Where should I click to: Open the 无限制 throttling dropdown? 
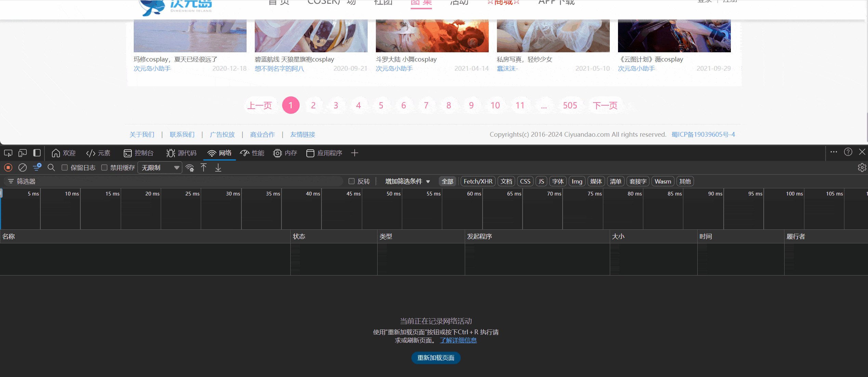[160, 167]
